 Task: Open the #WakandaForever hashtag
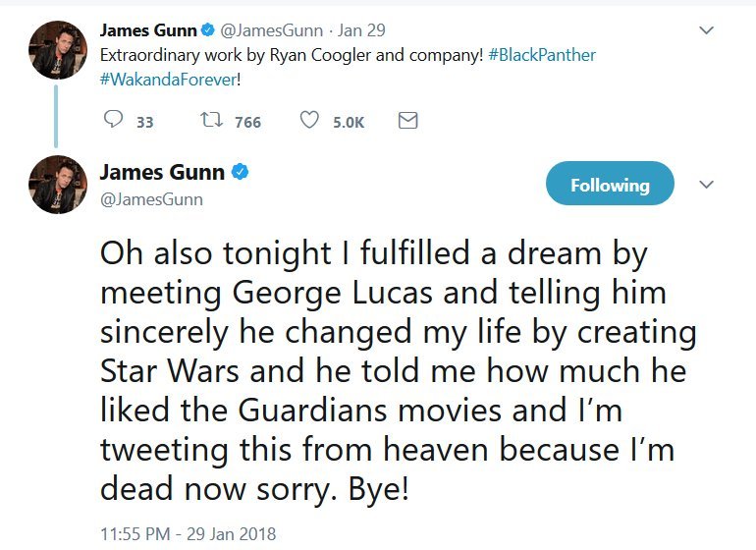pos(168,78)
